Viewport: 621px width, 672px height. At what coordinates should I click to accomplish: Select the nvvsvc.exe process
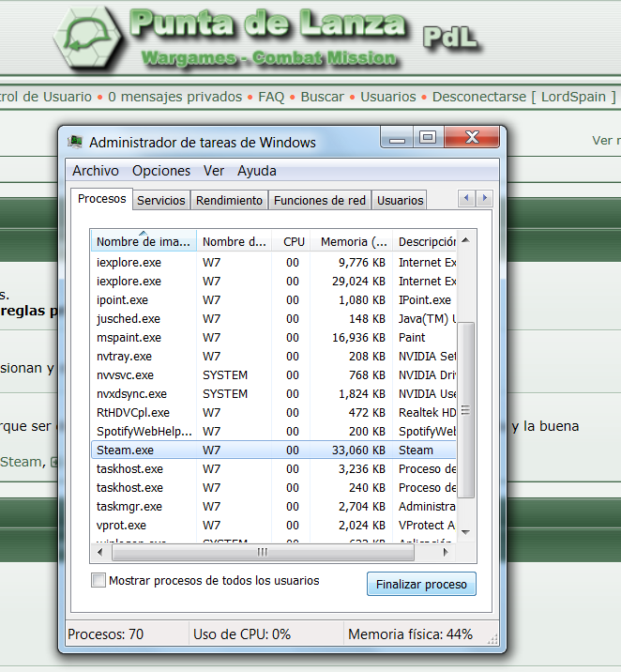click(273, 375)
